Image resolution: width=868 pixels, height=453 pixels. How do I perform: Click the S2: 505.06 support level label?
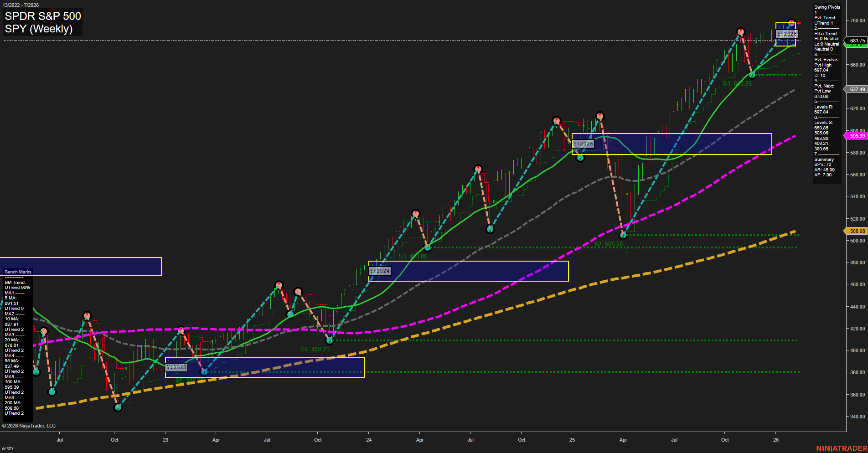coord(610,244)
